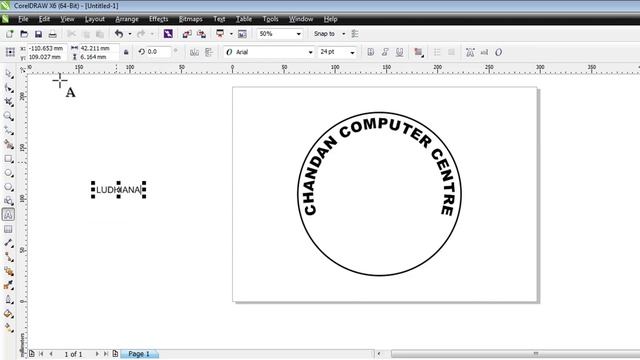Select the Shape tool in toolbox
This screenshot has width=640, height=360.
click(x=9, y=88)
